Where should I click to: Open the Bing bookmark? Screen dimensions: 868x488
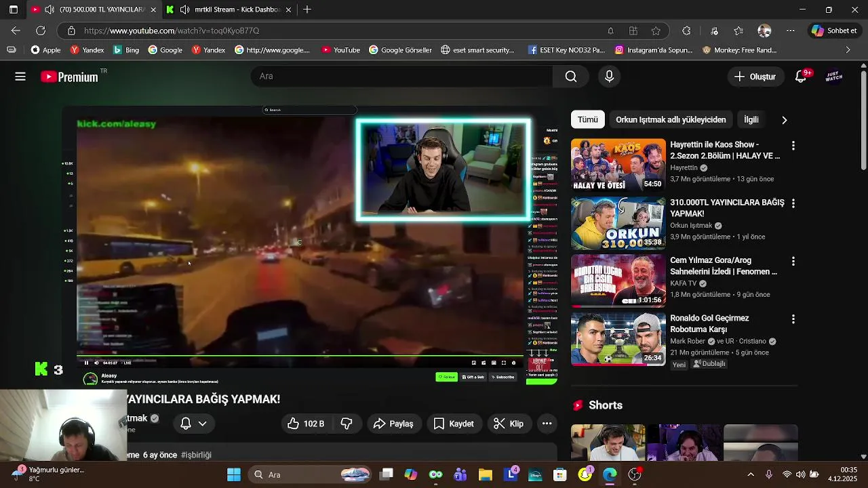click(x=126, y=49)
